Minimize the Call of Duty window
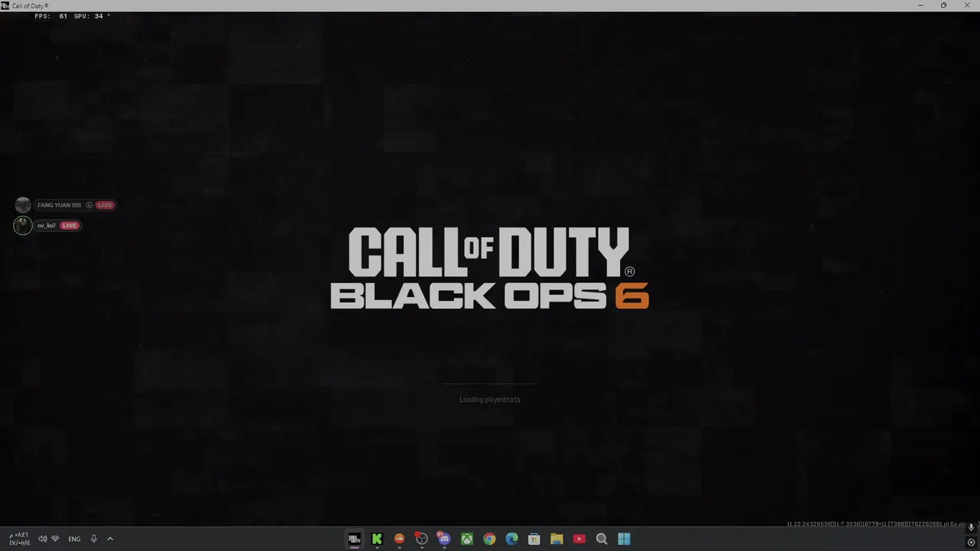980x551 pixels. pos(920,5)
